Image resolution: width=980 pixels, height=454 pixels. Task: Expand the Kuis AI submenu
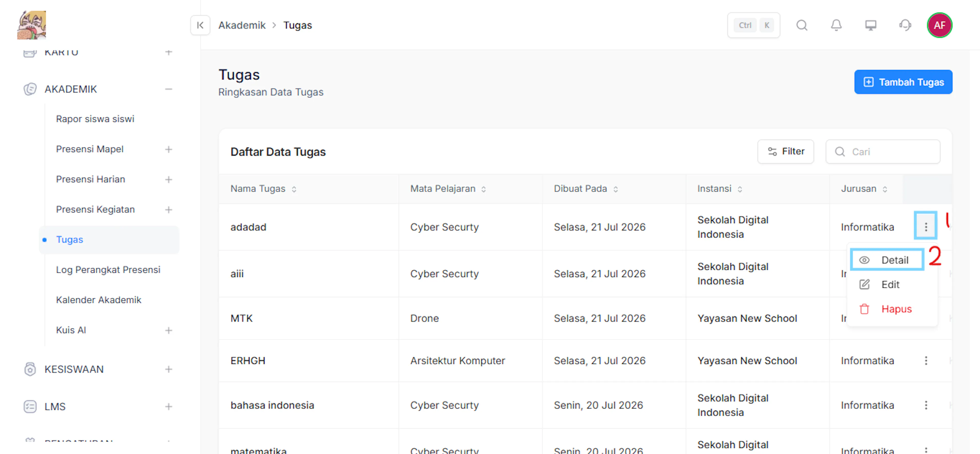click(168, 330)
